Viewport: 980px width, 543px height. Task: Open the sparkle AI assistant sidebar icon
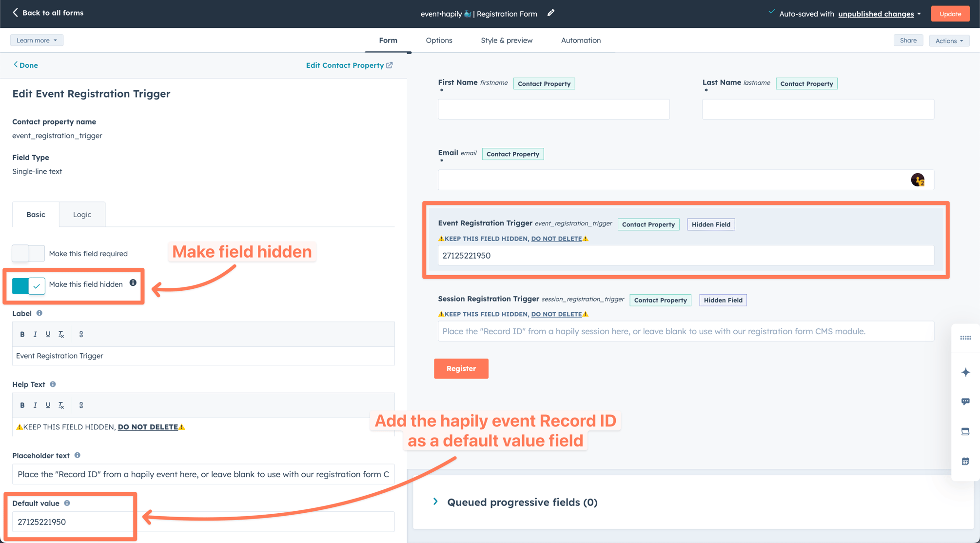coord(965,372)
